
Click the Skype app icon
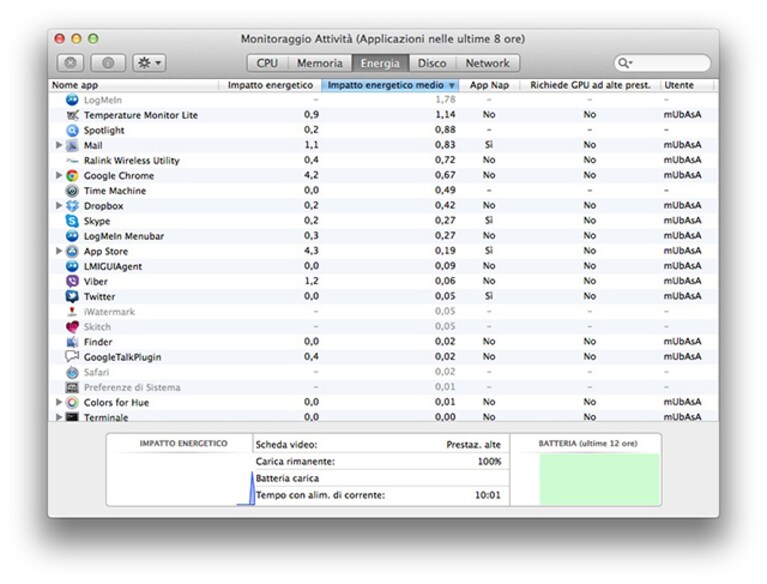72,221
